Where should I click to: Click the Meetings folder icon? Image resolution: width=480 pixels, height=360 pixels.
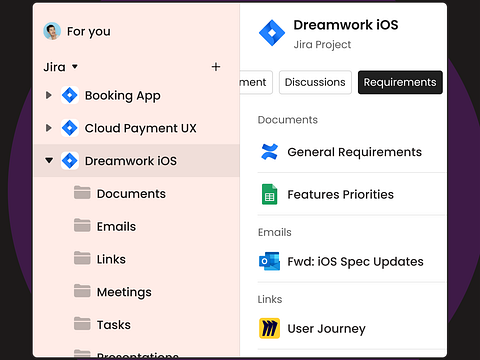tap(82, 290)
